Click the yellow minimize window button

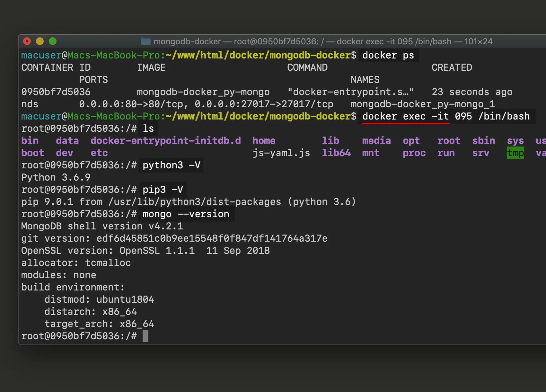pyautogui.click(x=40, y=41)
